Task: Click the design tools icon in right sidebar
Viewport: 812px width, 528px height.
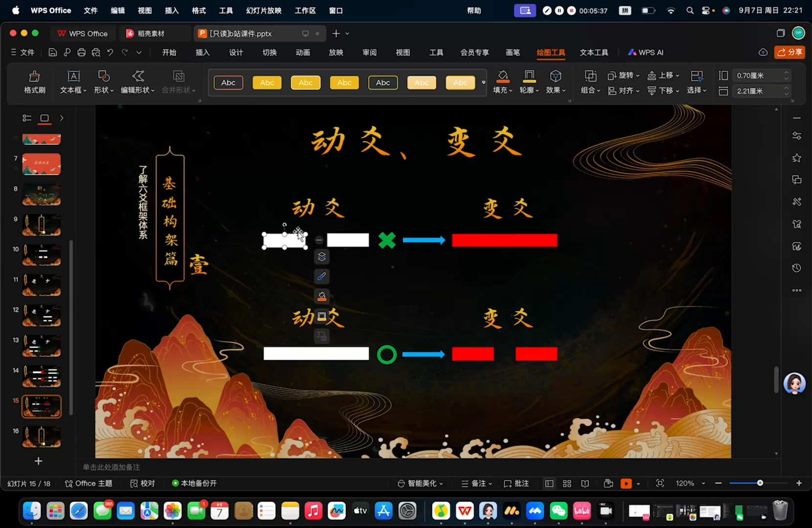Action: pyautogui.click(x=797, y=201)
